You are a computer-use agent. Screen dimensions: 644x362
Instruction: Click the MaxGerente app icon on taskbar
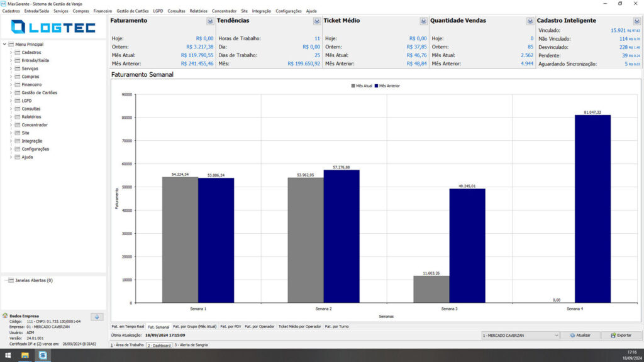[43, 356]
